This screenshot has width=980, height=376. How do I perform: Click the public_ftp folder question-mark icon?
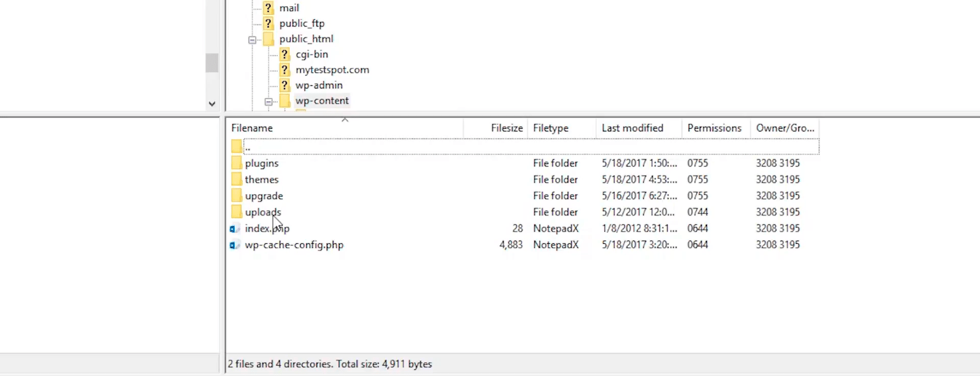(x=268, y=23)
